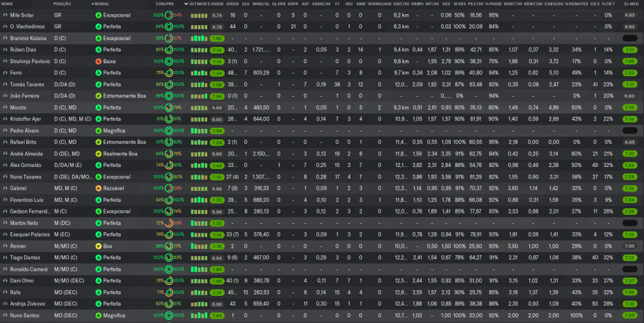Click Reinier's yellow Boa morale icon
Viewport: 644px width, 323px height.
98,246
